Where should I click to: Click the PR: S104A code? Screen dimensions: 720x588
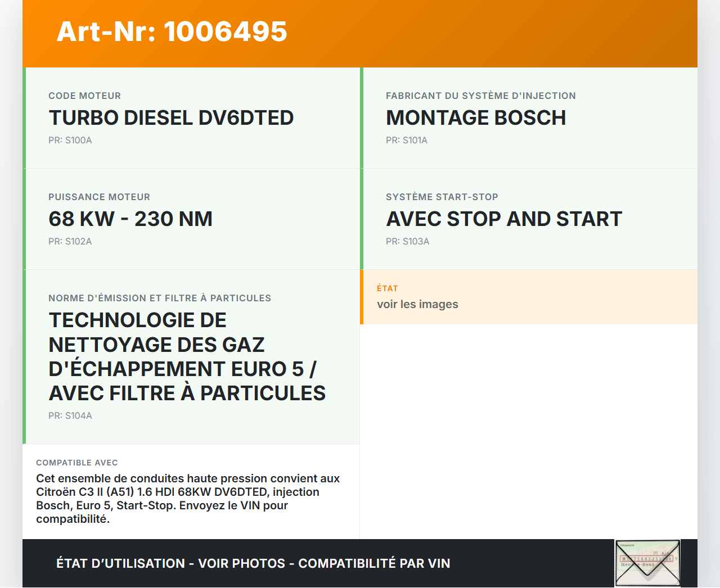click(x=70, y=416)
